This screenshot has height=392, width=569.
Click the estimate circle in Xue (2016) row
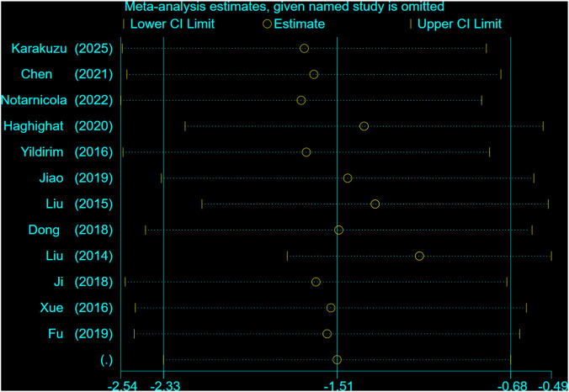[331, 308]
